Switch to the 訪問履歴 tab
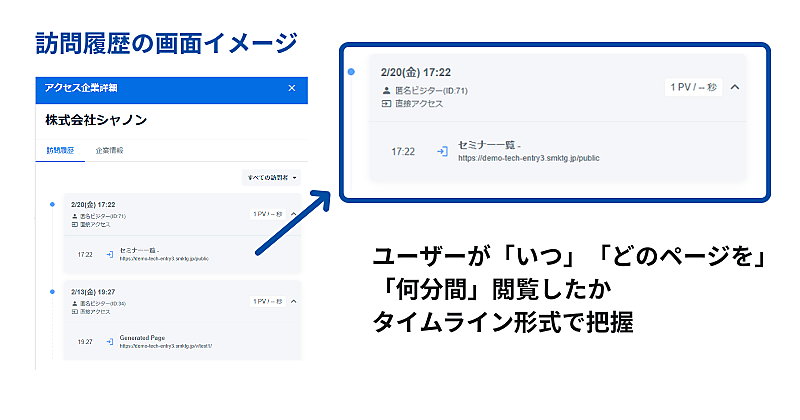 click(x=60, y=151)
